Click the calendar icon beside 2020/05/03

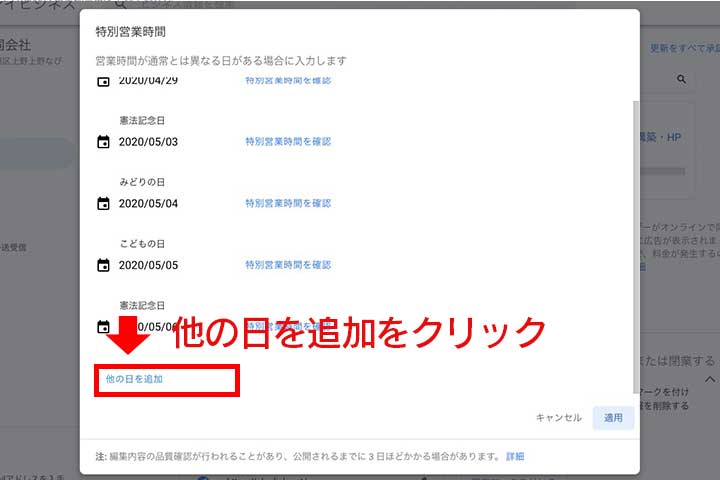click(x=103, y=142)
